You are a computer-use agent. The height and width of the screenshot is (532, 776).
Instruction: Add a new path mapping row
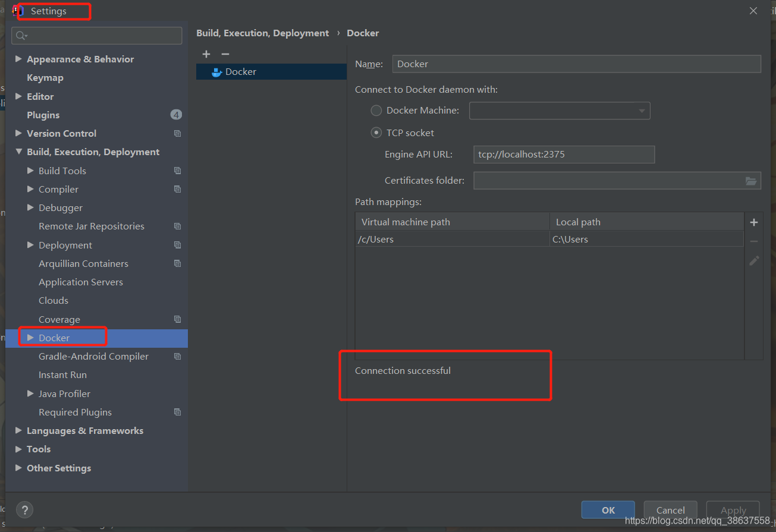pyautogui.click(x=754, y=222)
